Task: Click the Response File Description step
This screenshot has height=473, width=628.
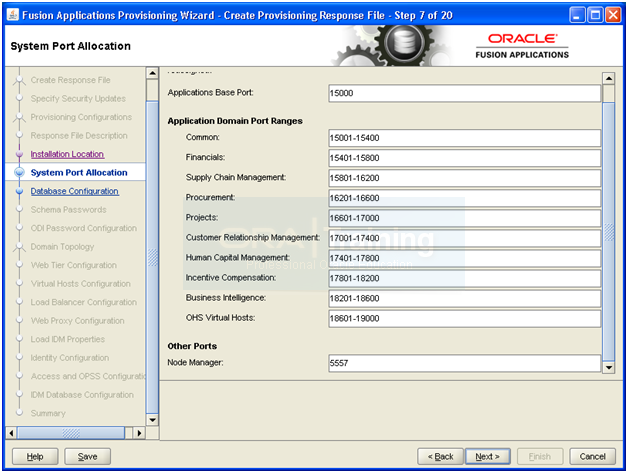Action: [x=79, y=135]
